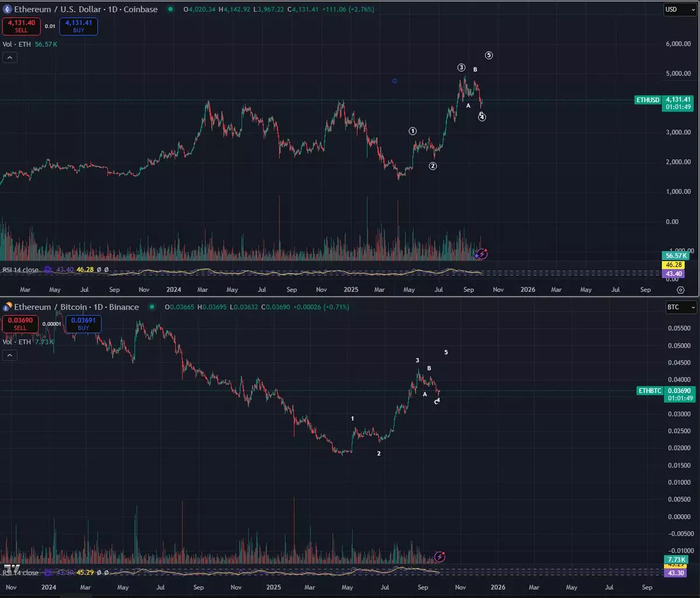Select the small blue circle marker on ETHUSD chart

(x=394, y=81)
